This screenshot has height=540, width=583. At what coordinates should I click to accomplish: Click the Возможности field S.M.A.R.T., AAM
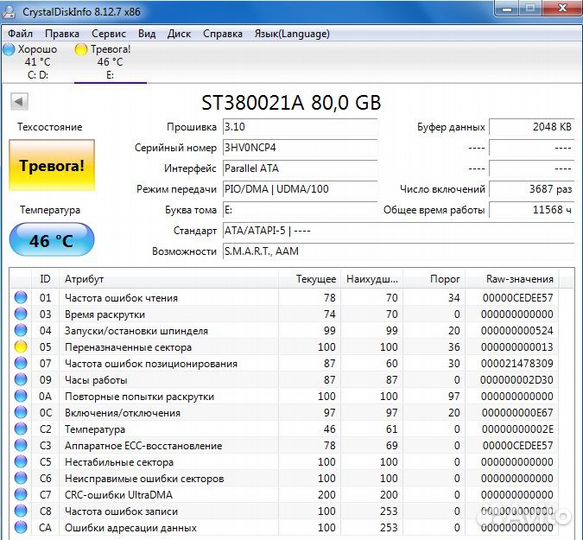(x=399, y=251)
